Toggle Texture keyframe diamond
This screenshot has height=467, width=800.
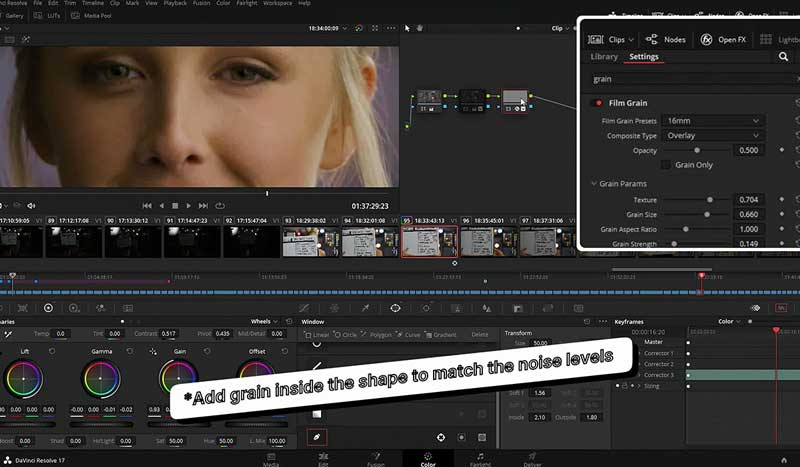[x=782, y=200]
